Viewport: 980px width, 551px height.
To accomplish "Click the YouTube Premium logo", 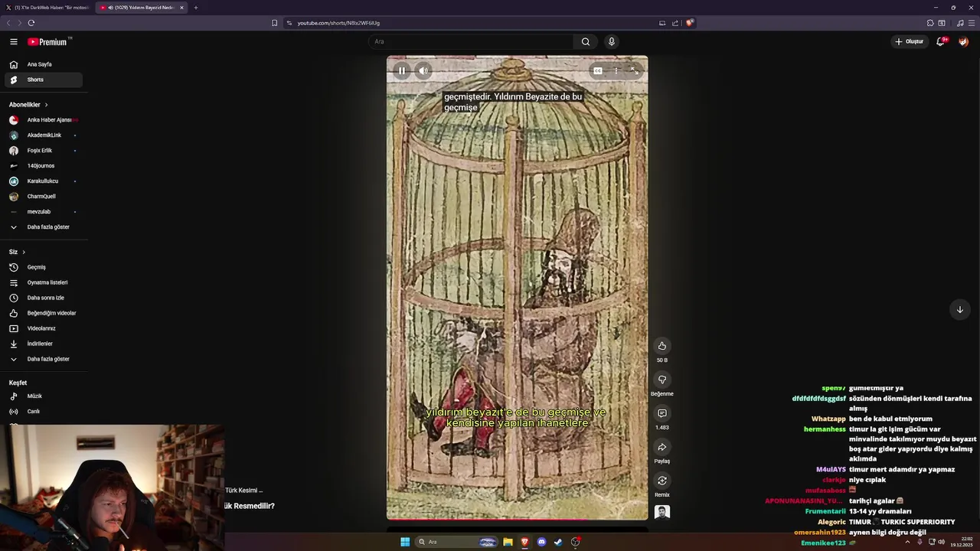I will [49, 42].
